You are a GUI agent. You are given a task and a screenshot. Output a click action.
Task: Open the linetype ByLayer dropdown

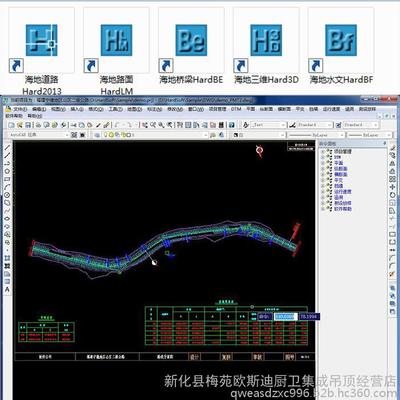[316, 135]
